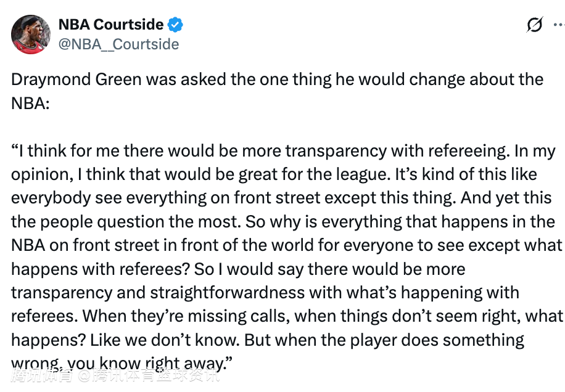Click the Grok icon at top right
This screenshot has width=565, height=392.
535,25
